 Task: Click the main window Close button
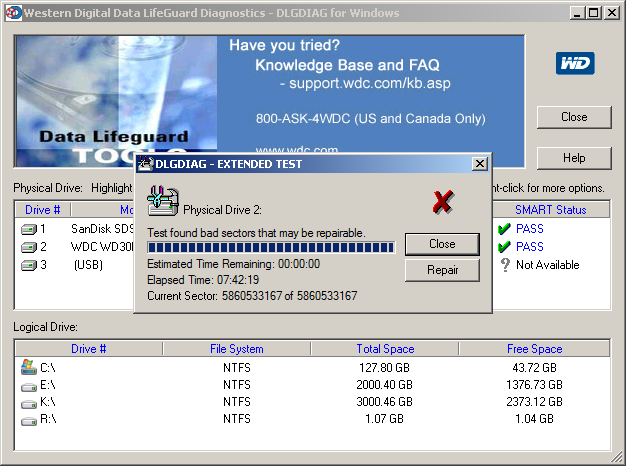point(574,117)
